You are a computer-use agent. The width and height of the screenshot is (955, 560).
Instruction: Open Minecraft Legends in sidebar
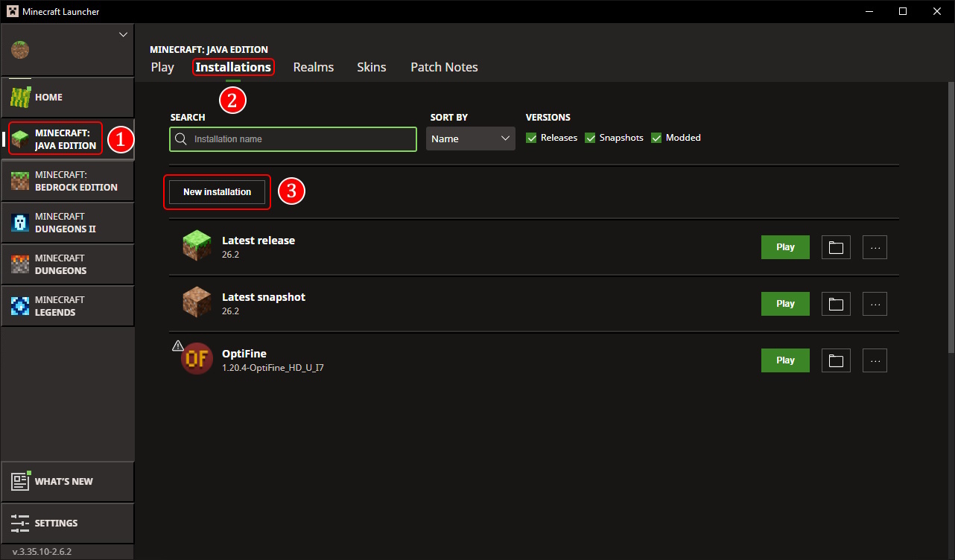click(x=67, y=306)
